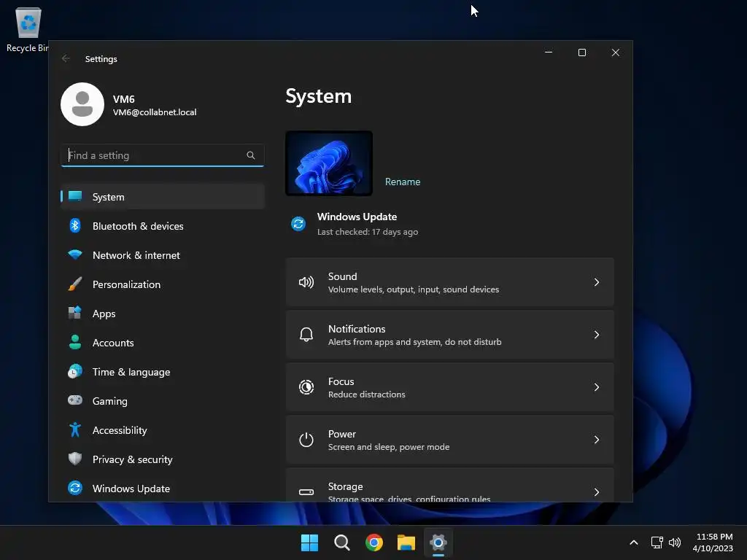
Task: Open Privacy & security section
Action: tap(163, 459)
